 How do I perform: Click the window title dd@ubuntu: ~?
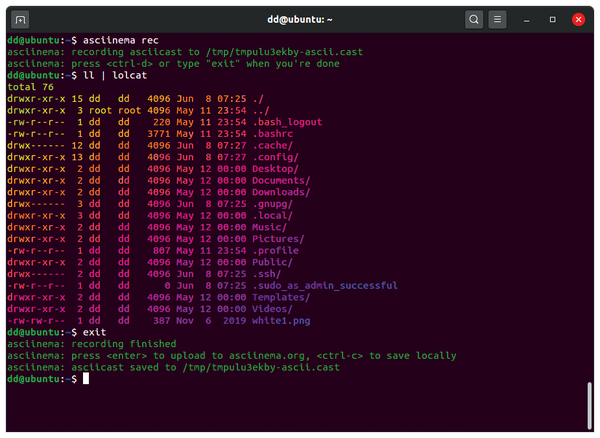(300, 20)
